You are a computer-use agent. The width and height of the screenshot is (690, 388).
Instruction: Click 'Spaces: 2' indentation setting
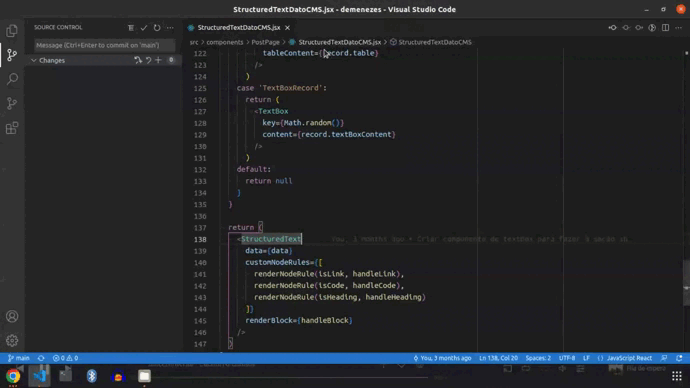coord(538,358)
